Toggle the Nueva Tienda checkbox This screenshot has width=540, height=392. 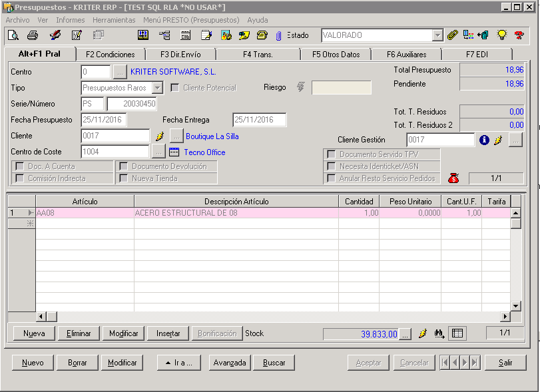pos(123,178)
